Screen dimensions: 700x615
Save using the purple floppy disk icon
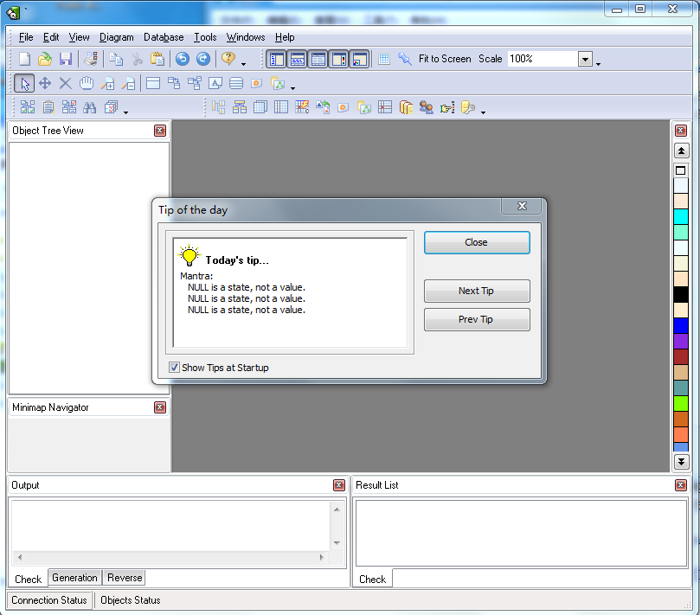pyautogui.click(x=66, y=59)
